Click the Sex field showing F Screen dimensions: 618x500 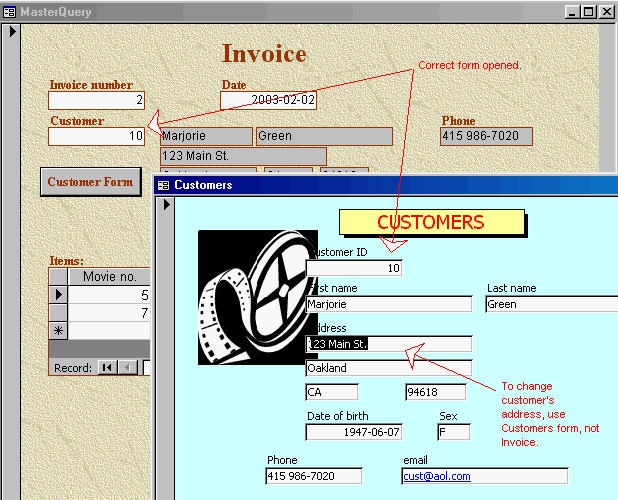pyautogui.click(x=454, y=432)
